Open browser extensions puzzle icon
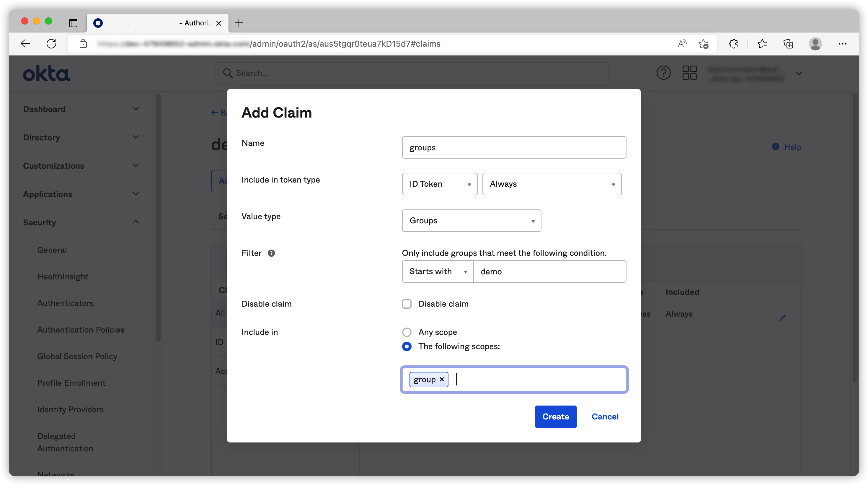This screenshot has height=485, width=868. 733,44
